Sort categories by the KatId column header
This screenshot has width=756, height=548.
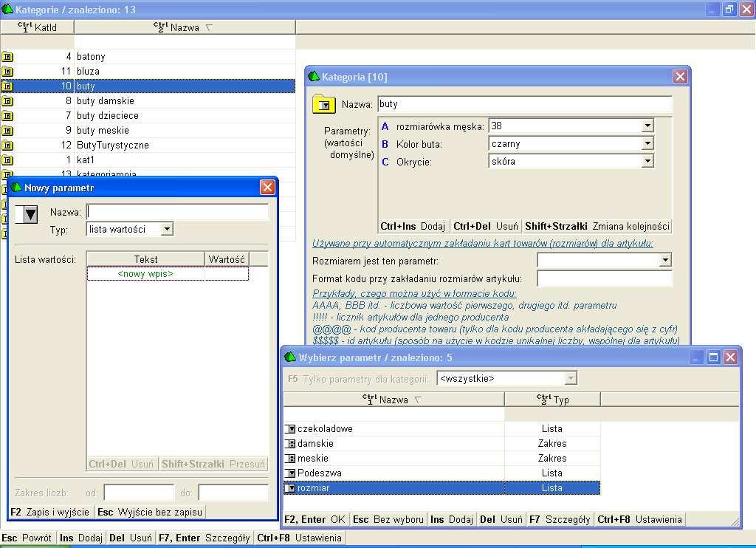(37, 27)
